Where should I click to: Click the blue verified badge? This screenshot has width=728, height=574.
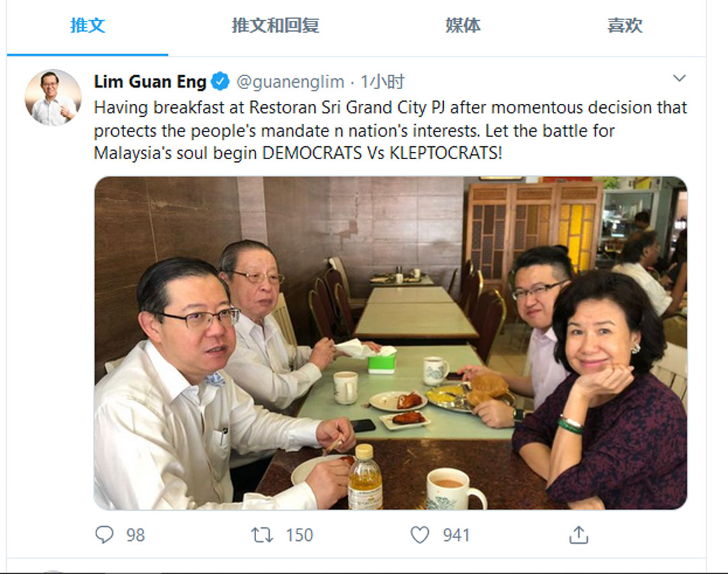click(220, 82)
